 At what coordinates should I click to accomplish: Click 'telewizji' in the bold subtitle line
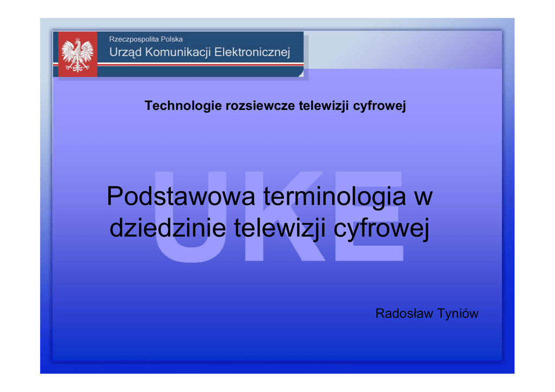point(324,106)
